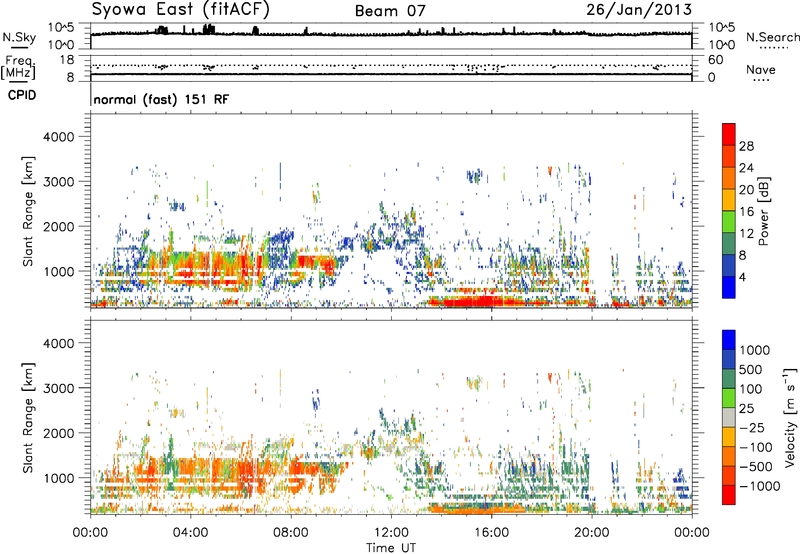This screenshot has height=554, width=800.
Task: Select the "Freq. [MHz]" axis label
Action: point(19,68)
